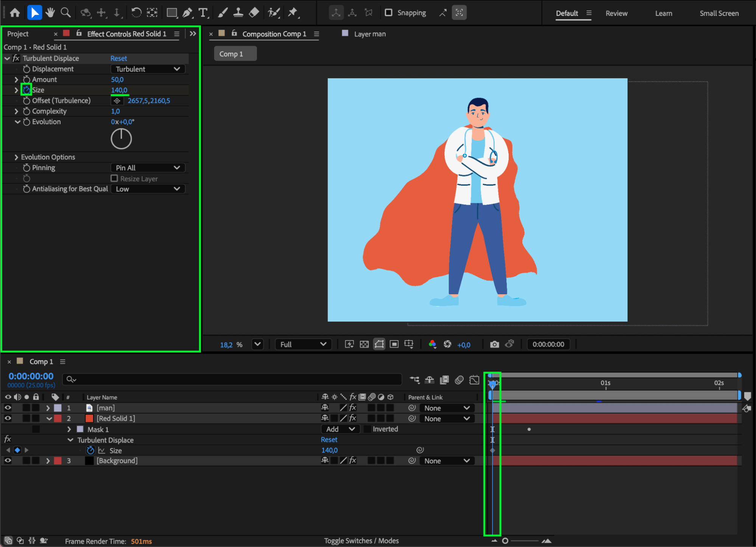This screenshot has height=547, width=756.
Task: Toggle the Complexity stopwatch
Action: (26, 111)
